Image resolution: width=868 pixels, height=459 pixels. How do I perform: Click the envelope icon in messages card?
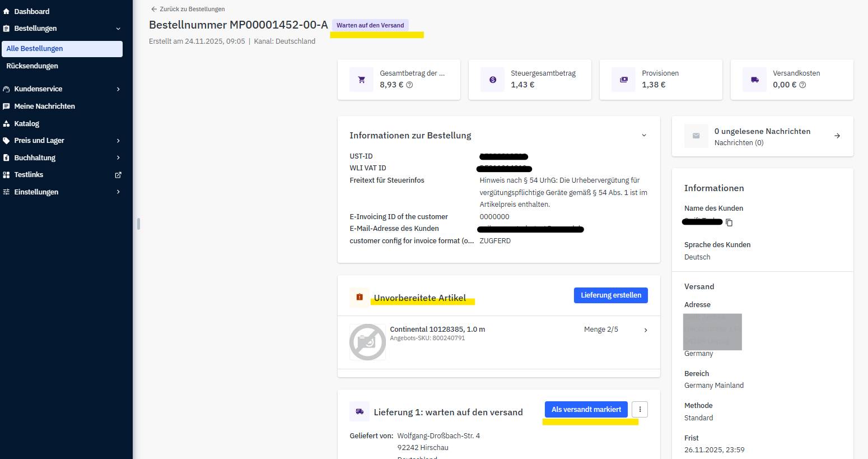coord(696,136)
